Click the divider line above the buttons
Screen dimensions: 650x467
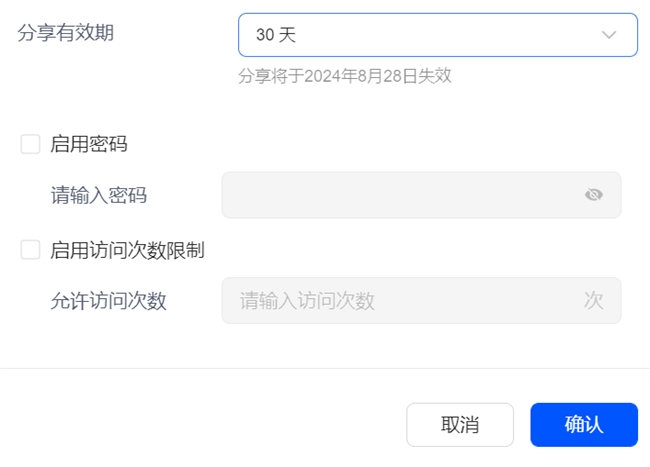325,368
